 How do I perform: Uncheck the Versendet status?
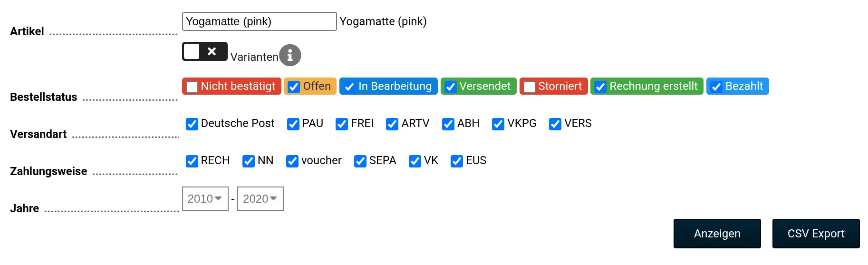click(x=451, y=87)
